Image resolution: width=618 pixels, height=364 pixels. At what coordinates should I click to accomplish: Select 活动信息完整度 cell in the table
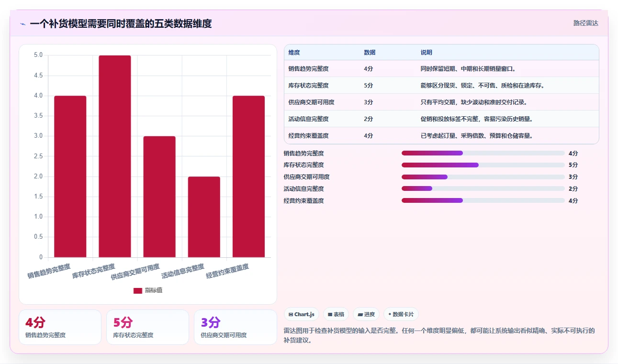308,119
